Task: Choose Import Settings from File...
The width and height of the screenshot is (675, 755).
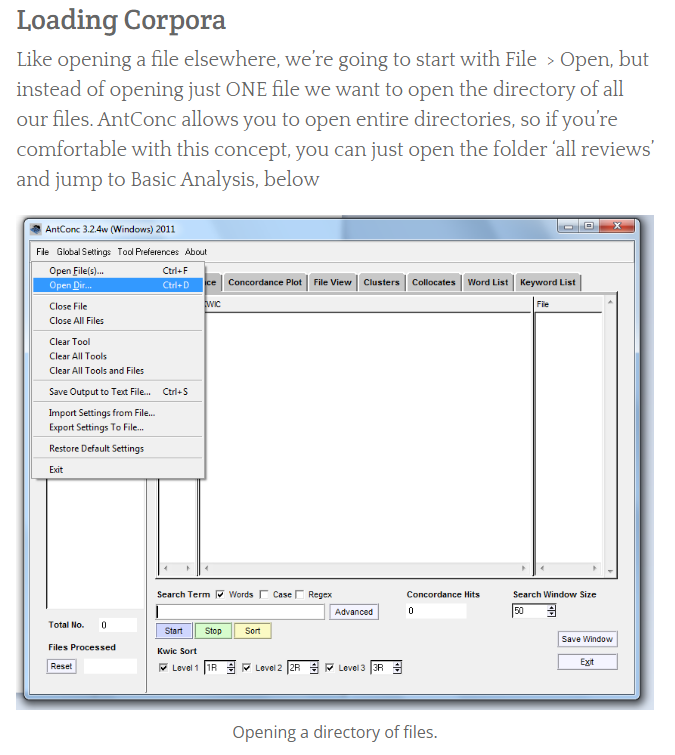Action: (118, 413)
